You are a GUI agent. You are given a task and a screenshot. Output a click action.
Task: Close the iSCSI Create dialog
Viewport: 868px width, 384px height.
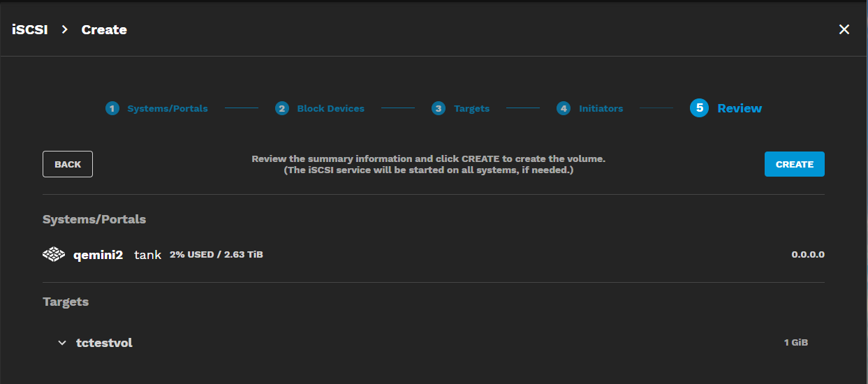coord(844,29)
